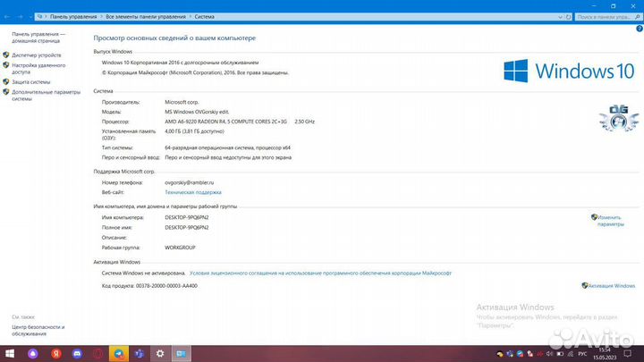This screenshot has width=644, height=362.
Task: Click Изменить параметры link
Action: [x=610, y=221]
